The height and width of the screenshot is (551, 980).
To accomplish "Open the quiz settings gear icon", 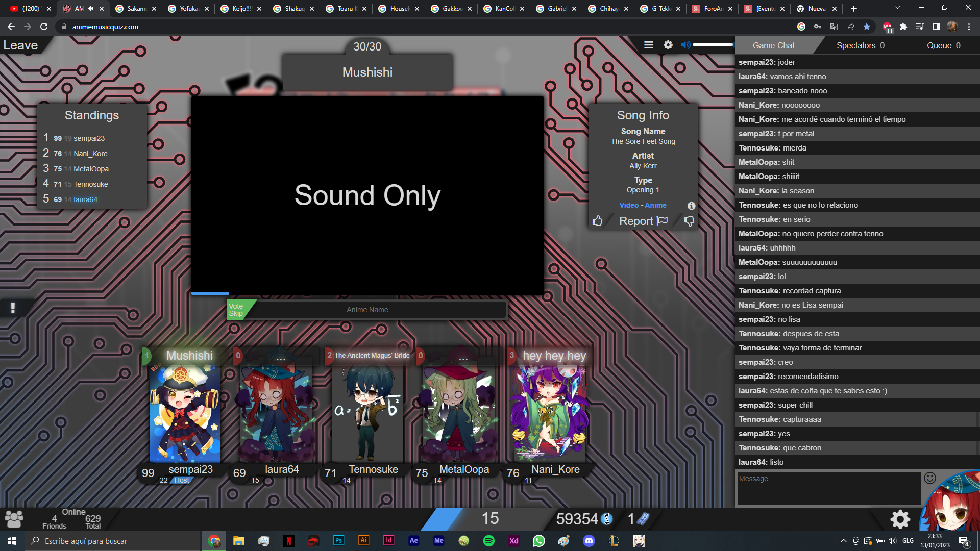I will pos(668,45).
